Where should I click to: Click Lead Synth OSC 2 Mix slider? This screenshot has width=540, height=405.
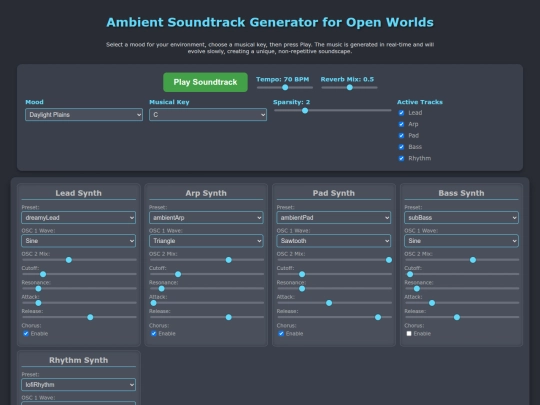(79, 260)
